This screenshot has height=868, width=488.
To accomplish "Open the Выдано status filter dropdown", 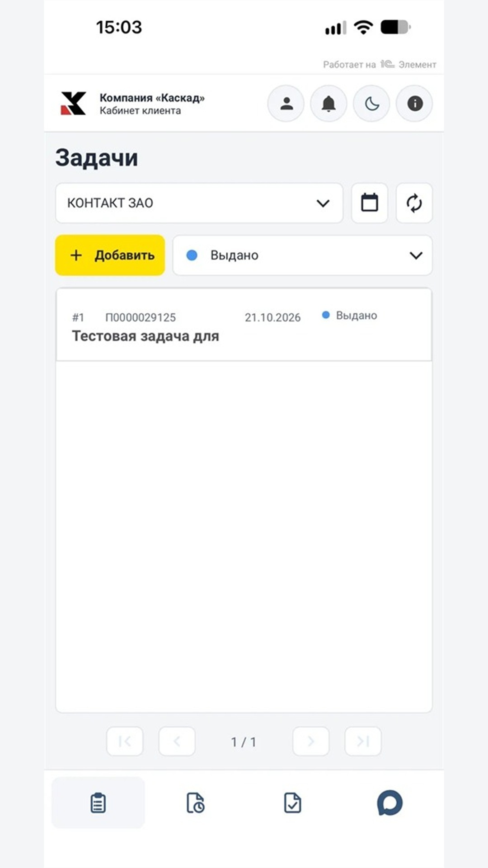I will 303,255.
